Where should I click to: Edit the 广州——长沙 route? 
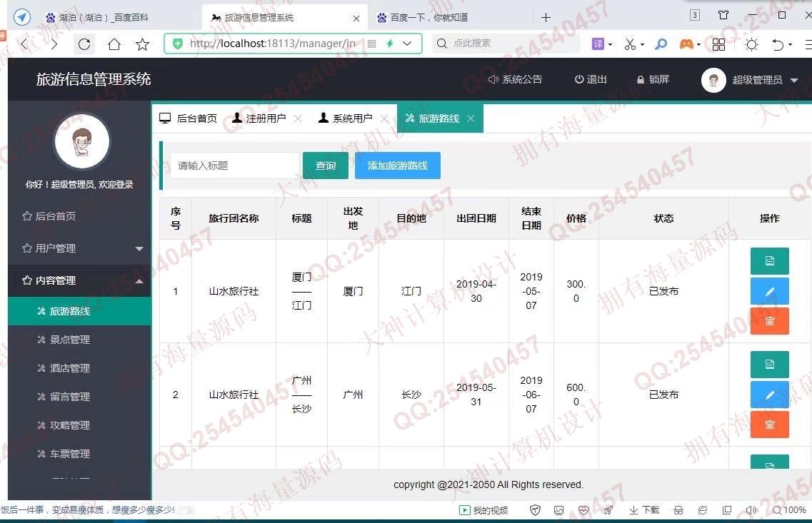tap(770, 395)
